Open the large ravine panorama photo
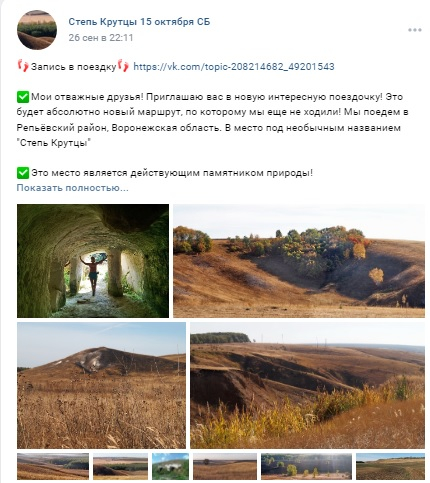 [307, 385]
